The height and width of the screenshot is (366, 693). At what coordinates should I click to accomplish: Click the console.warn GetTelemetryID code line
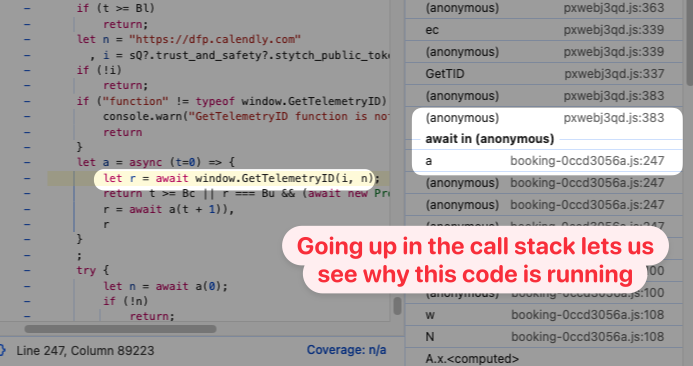tap(246, 117)
